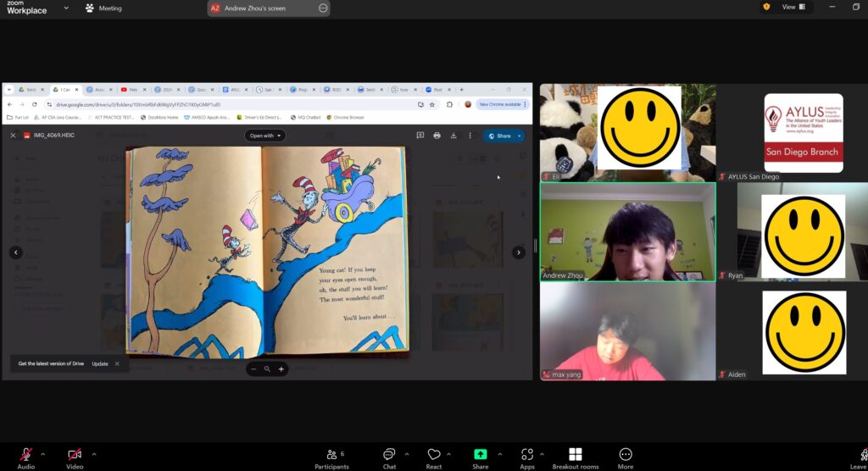Expand share options arrow beside Share
Image resolution: width=868 pixels, height=471 pixels.
coord(500,454)
